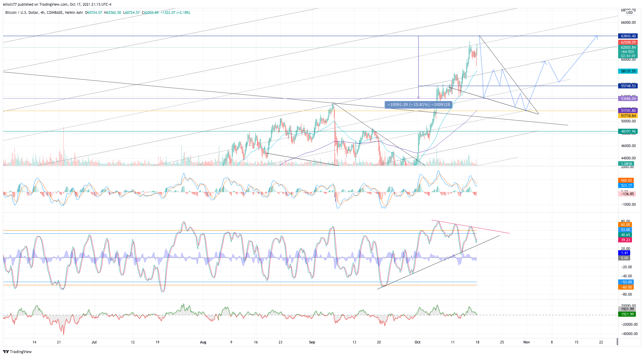644x357 pixels.
Task: Click the purple 51741.80 price label
Action: click(628, 111)
